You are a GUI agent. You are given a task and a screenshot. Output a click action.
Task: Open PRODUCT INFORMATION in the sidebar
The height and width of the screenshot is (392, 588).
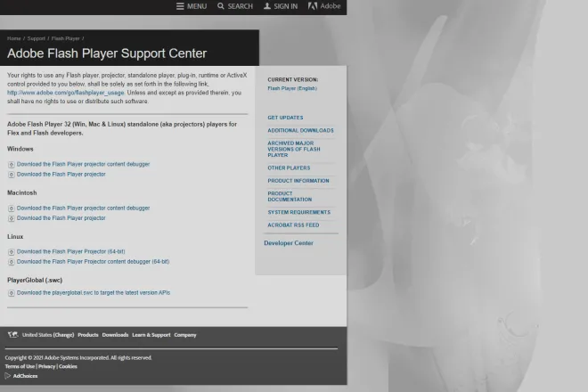point(298,181)
